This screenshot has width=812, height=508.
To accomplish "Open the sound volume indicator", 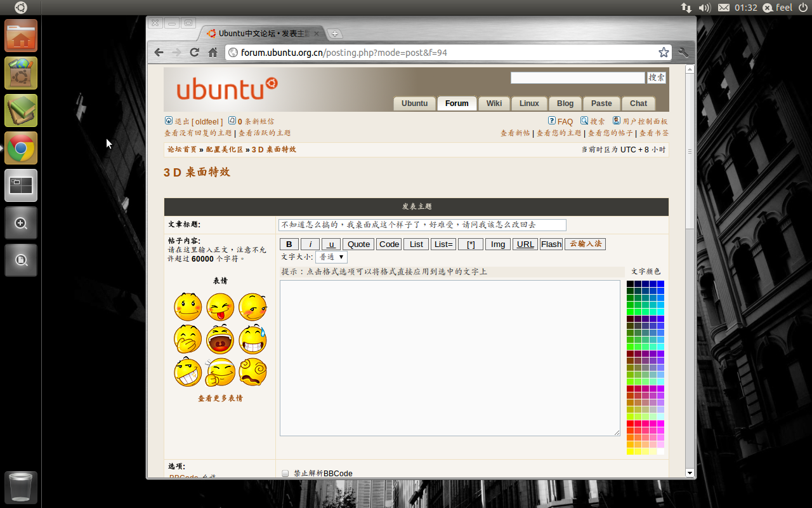I will coord(705,8).
